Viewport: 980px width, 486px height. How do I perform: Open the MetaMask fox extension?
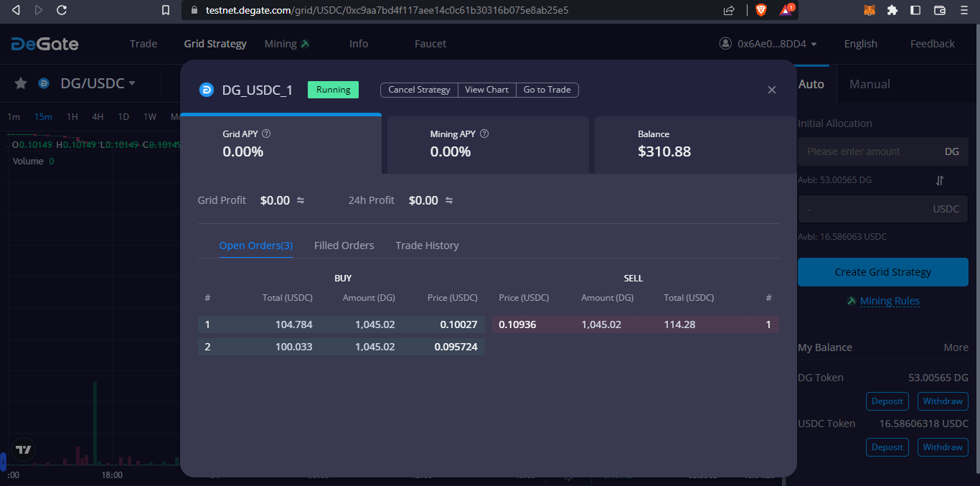pyautogui.click(x=869, y=10)
